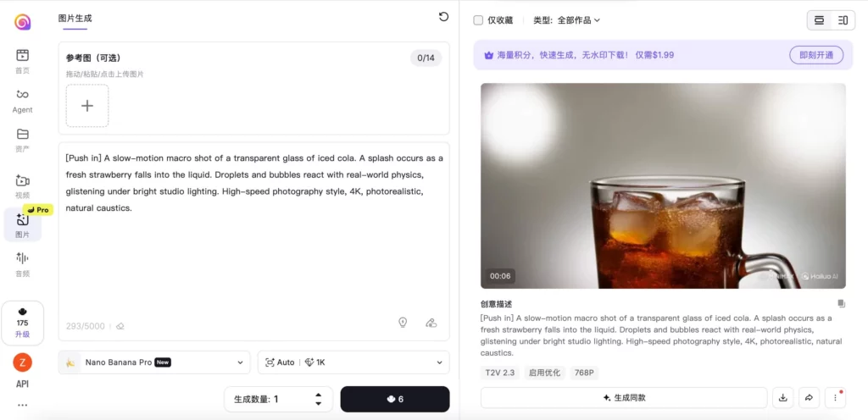Viewport: 868px width, 420px height.
Task: Open the more options ellipsis in sidebar
Action: [22, 405]
